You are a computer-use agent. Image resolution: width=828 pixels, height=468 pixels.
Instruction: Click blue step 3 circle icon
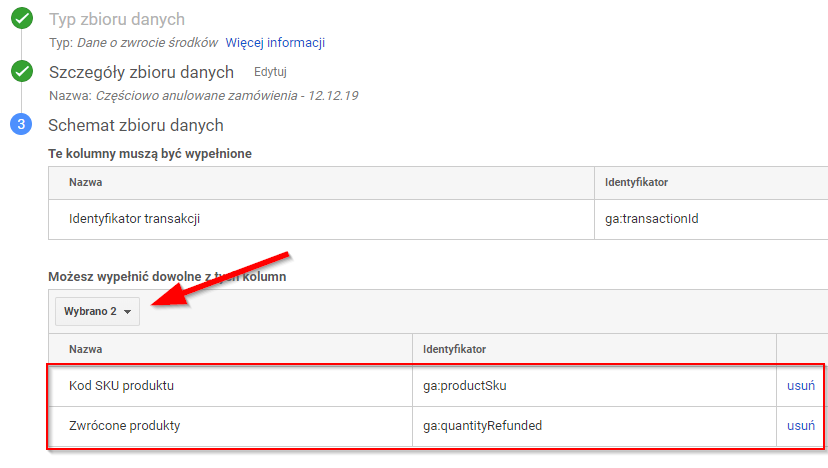[21, 124]
